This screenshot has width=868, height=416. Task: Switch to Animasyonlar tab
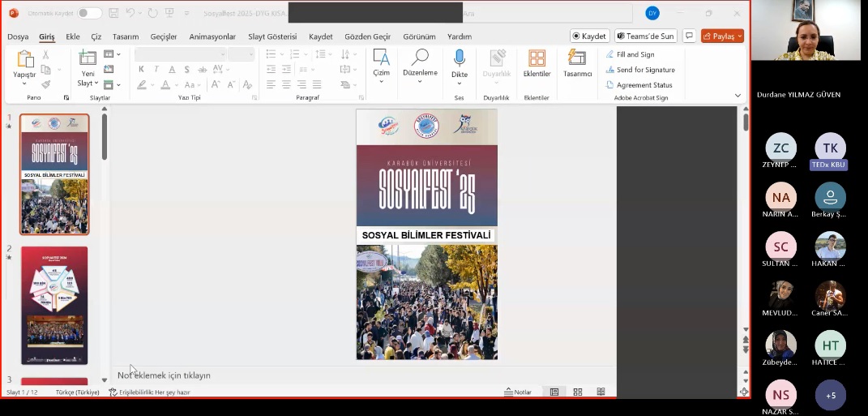point(212,36)
